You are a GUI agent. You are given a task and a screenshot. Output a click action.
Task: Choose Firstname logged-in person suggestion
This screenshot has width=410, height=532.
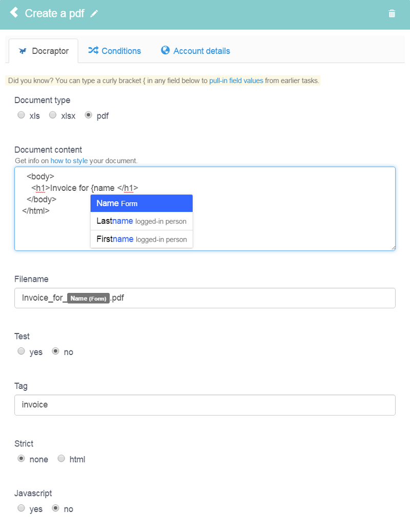pyautogui.click(x=141, y=239)
